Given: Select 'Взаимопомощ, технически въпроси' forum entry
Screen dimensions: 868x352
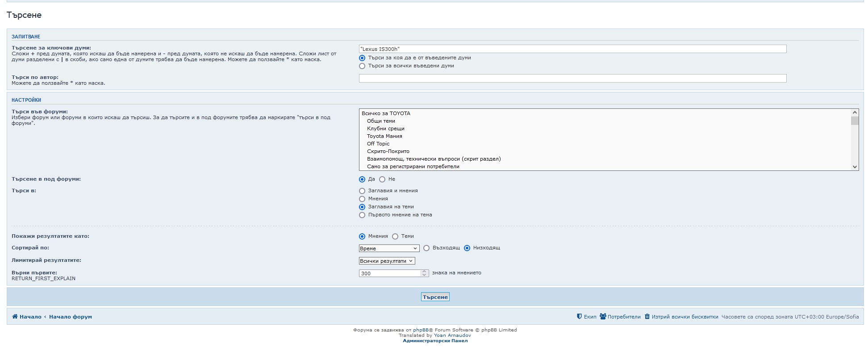Looking at the screenshot, I should tap(605, 159).
